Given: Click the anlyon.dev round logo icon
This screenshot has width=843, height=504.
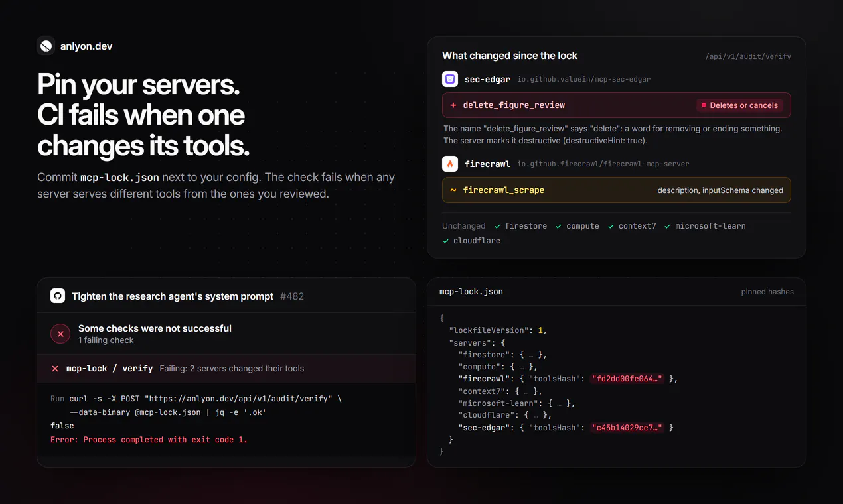Looking at the screenshot, I should 46,46.
